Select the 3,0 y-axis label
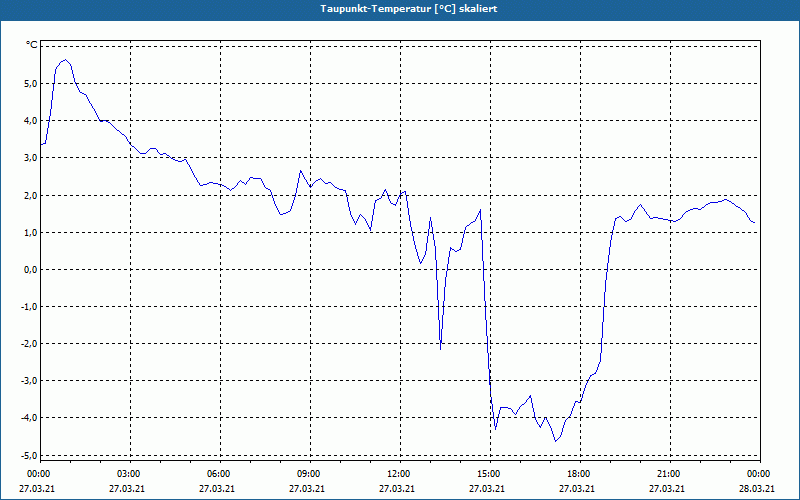Screen dimensions: 800x500 tap(31, 158)
